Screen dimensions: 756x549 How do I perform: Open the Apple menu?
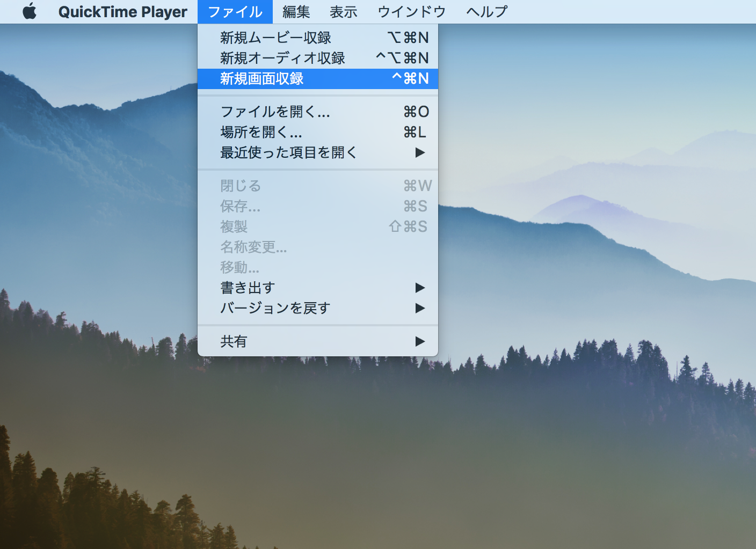(30, 11)
